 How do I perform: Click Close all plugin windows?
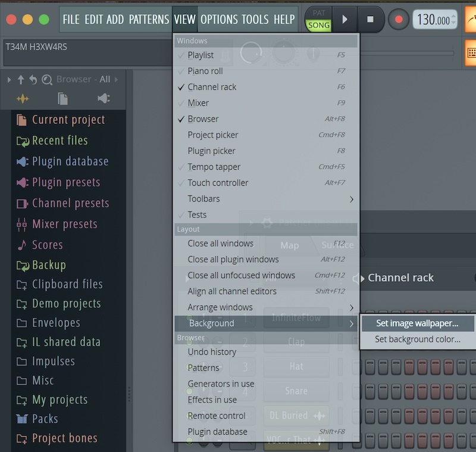pos(233,260)
